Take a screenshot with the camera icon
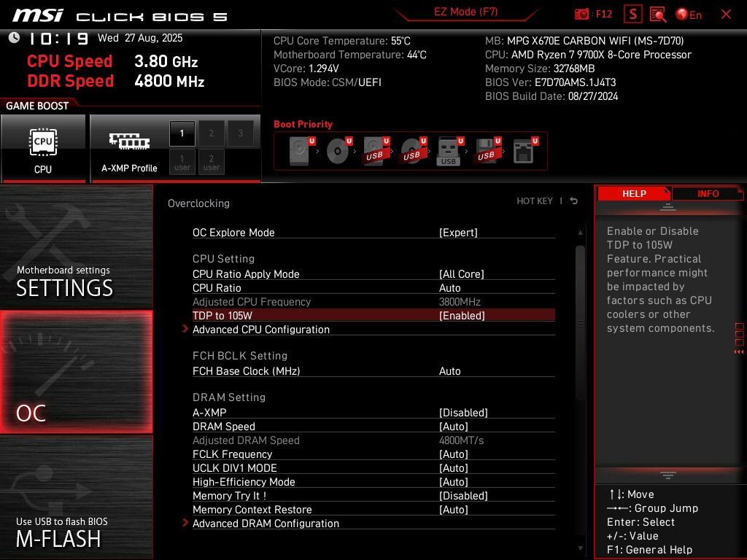The height and width of the screenshot is (560, 747). [x=581, y=14]
